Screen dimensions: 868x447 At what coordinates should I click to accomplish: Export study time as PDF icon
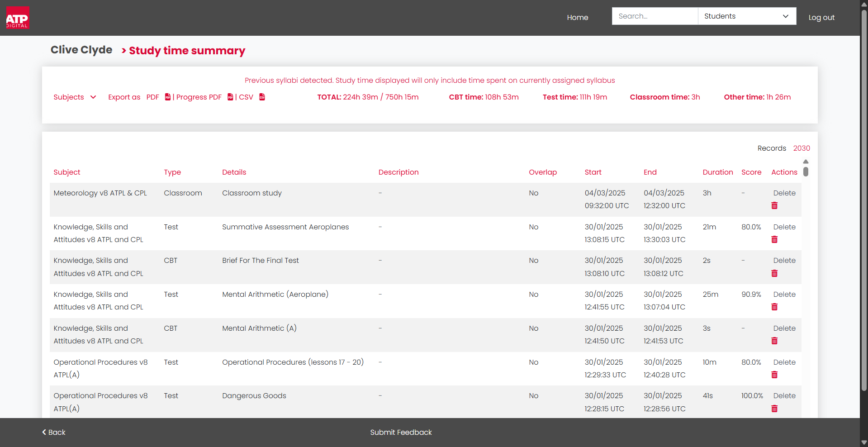[x=168, y=97]
